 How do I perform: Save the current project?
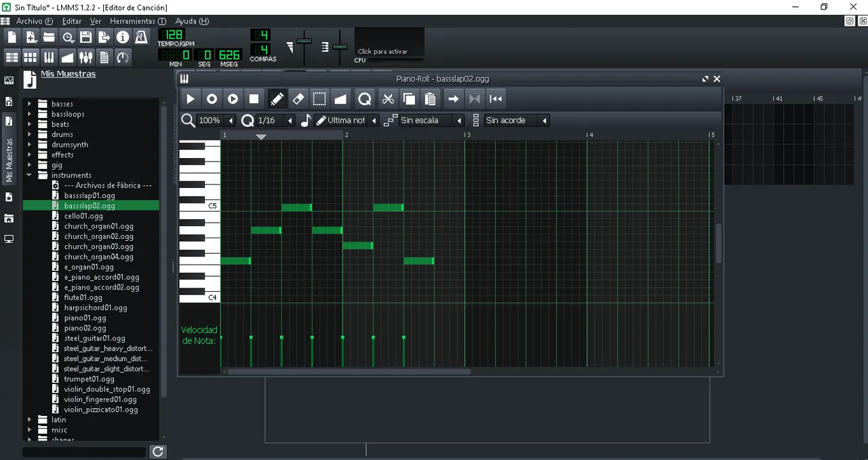85,37
